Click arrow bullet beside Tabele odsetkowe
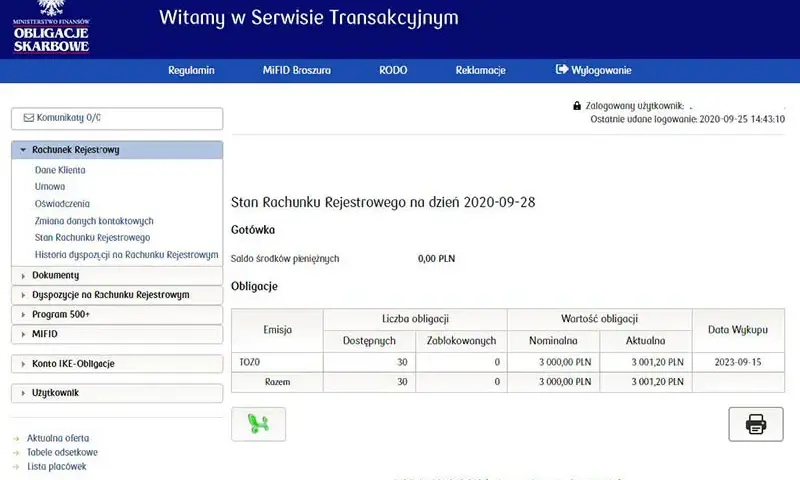The image size is (800, 480). click(x=16, y=452)
